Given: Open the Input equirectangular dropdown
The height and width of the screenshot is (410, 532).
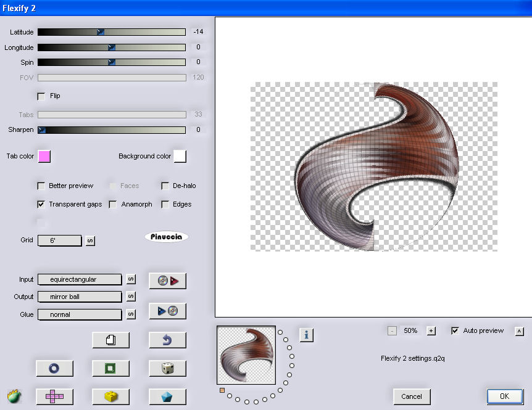Looking at the screenshot, I should [80, 279].
